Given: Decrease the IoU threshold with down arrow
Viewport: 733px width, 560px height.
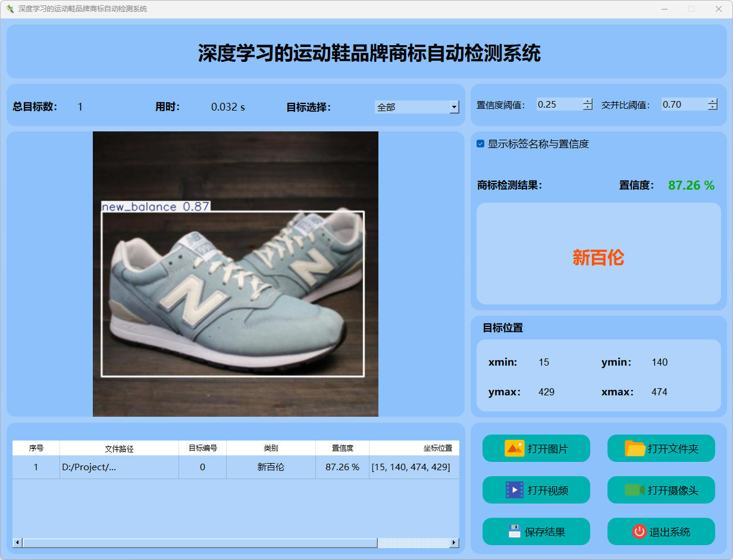Looking at the screenshot, I should coord(713,108).
